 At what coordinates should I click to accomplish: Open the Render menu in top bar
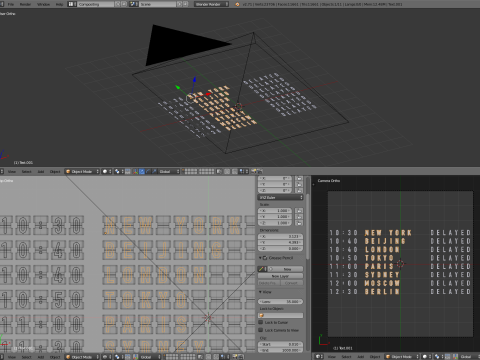[x=25, y=4]
